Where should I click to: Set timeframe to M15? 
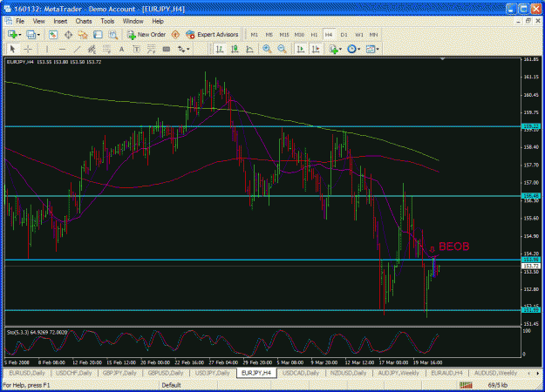tap(284, 35)
